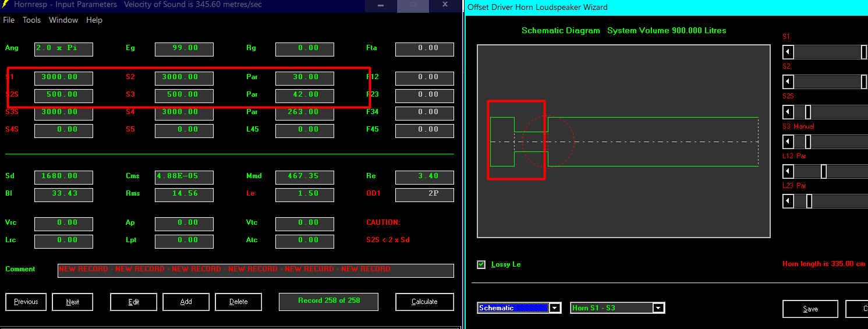Image resolution: width=868 pixels, height=329 pixels.
Task: Click the F45 input field
Action: coord(424,130)
